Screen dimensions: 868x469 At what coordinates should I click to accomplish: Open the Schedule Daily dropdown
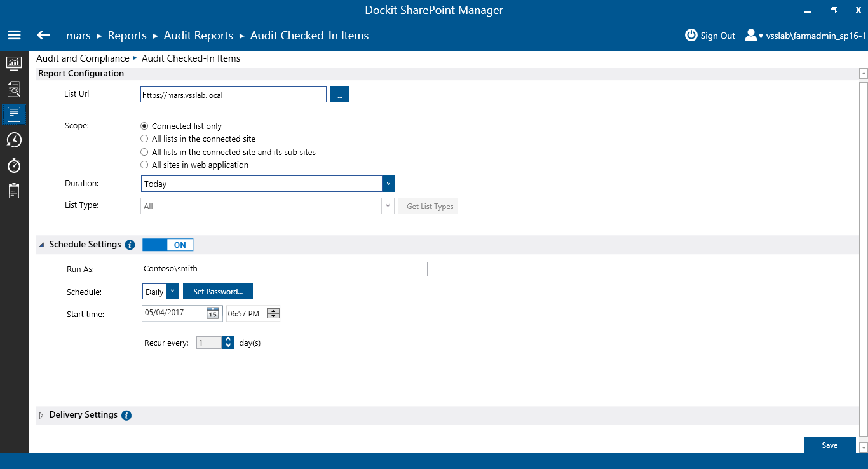point(172,292)
